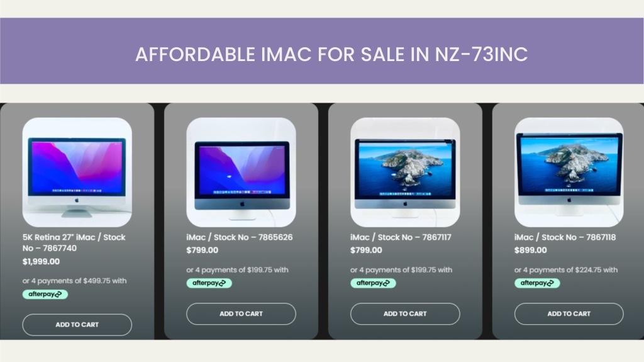
Task: Click the 4 payments of $499.75 text
Action: [x=74, y=281]
